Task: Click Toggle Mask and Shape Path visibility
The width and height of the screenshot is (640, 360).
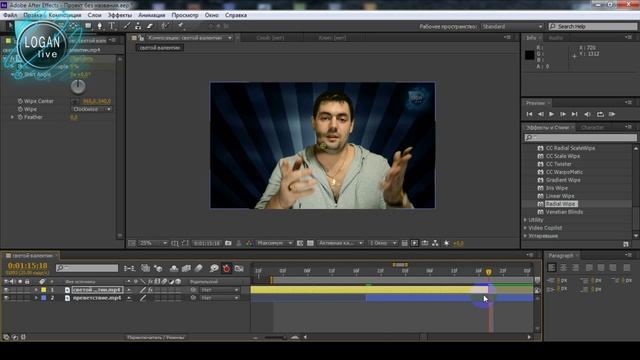Action: pos(185,243)
